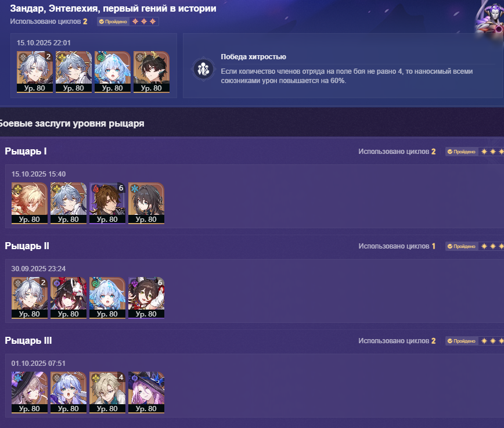Viewport: 504px width, 428px height.
Task: Click the Пройдено badge next to Рыцарь III
Action: point(462,340)
